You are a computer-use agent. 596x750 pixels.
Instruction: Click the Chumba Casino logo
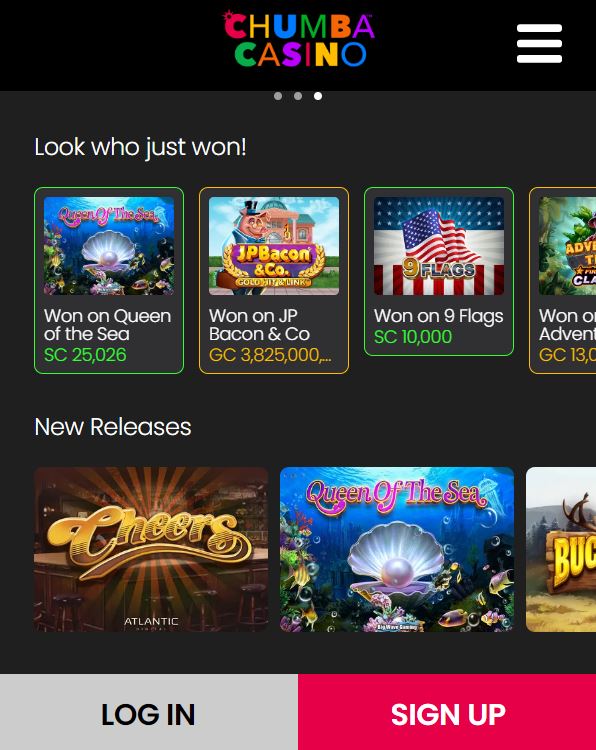tap(299, 39)
